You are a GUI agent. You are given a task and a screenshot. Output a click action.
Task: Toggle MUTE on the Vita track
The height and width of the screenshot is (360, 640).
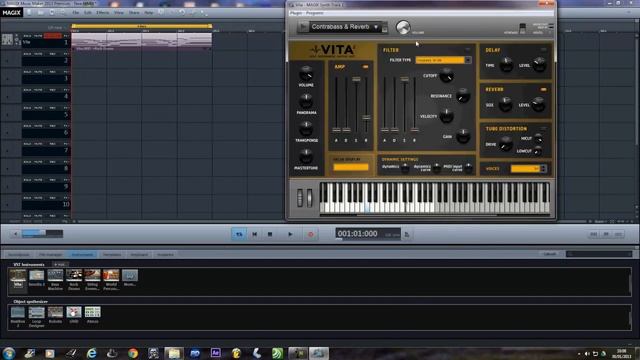click(x=38, y=36)
